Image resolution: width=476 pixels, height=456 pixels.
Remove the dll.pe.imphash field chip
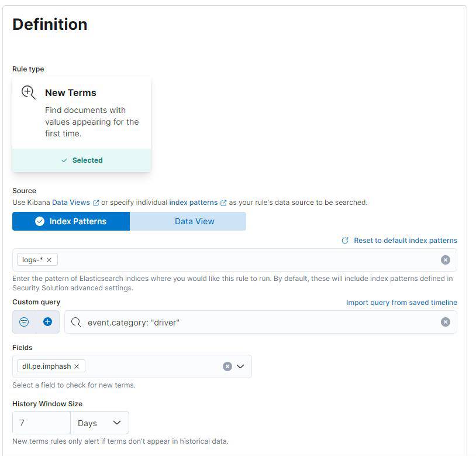tap(77, 366)
